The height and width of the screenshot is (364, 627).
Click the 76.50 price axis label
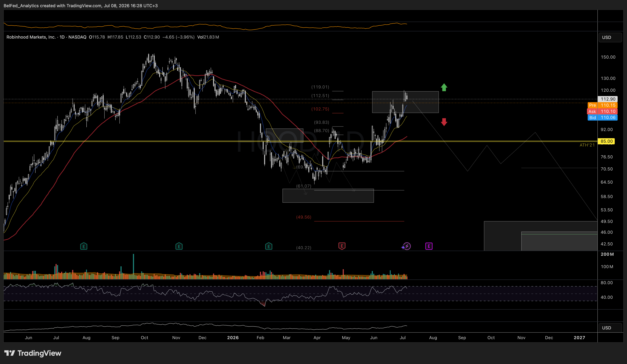pyautogui.click(x=607, y=157)
